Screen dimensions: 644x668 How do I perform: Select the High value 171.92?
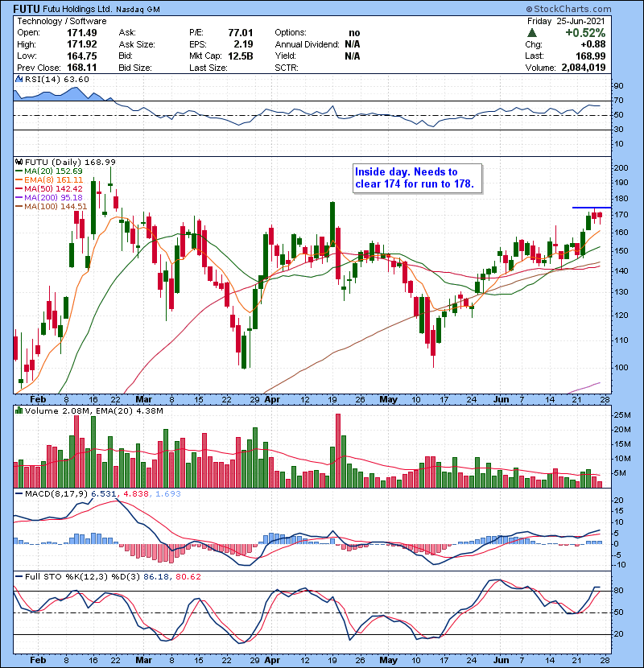point(82,44)
